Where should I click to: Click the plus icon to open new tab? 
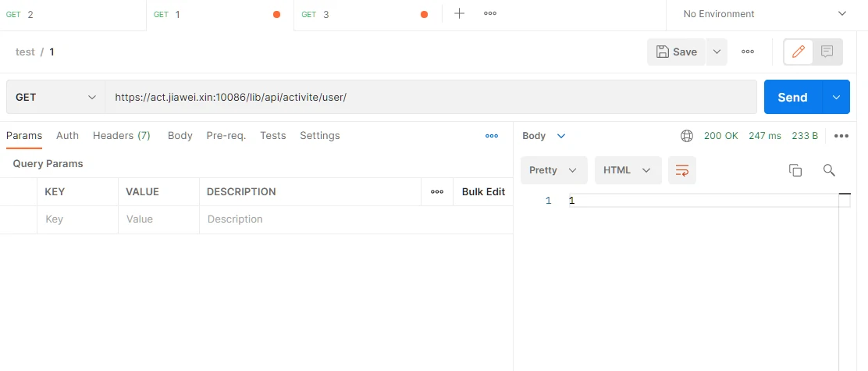pyautogui.click(x=460, y=14)
